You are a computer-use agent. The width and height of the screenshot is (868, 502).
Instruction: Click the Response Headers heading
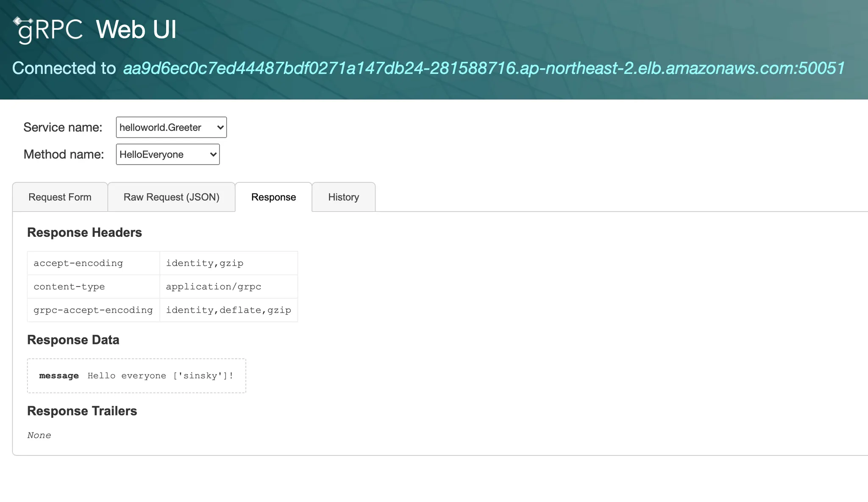pos(84,233)
